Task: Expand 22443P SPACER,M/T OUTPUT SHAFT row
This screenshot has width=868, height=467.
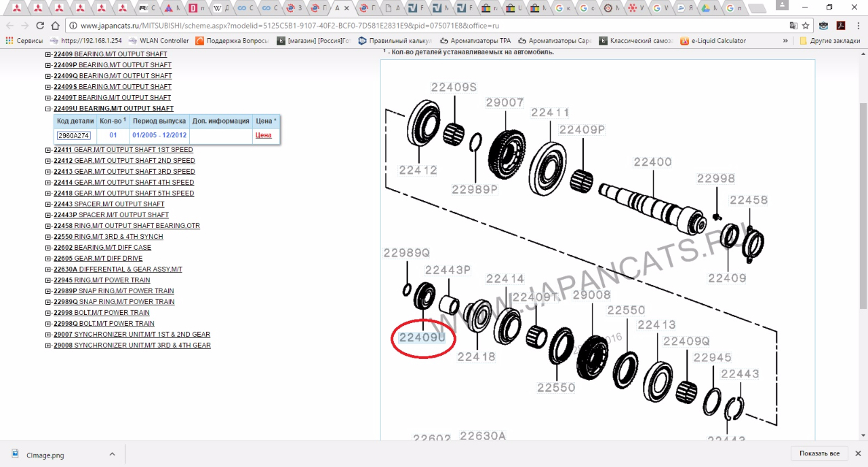Action: point(48,215)
